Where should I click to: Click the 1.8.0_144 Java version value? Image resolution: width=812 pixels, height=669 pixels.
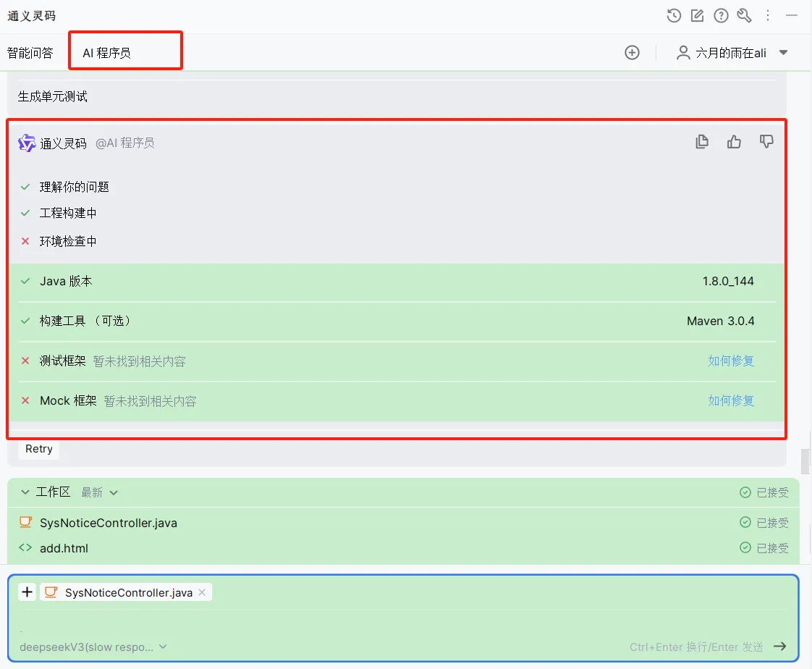click(x=728, y=281)
